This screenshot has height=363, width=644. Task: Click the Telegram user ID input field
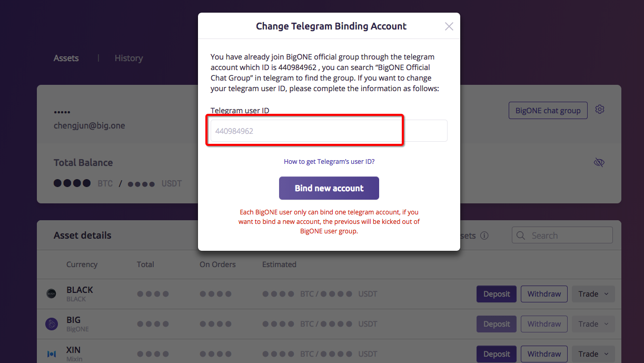[329, 131]
